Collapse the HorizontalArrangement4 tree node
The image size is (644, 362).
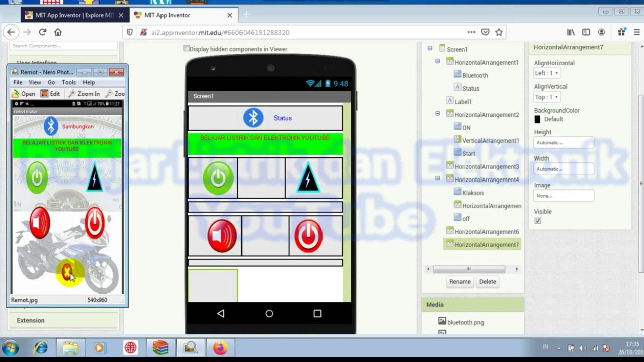point(437,178)
